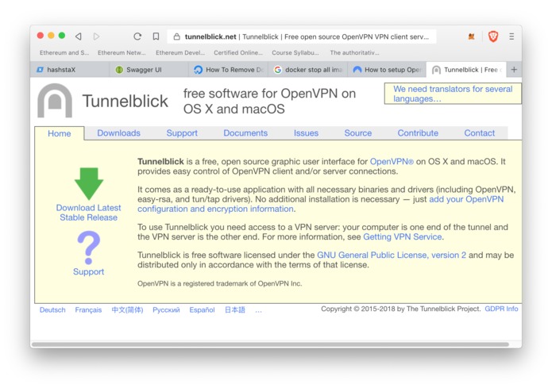Open Brave Shields lion icon
Viewport: 552px width, 392px height.
(493, 37)
